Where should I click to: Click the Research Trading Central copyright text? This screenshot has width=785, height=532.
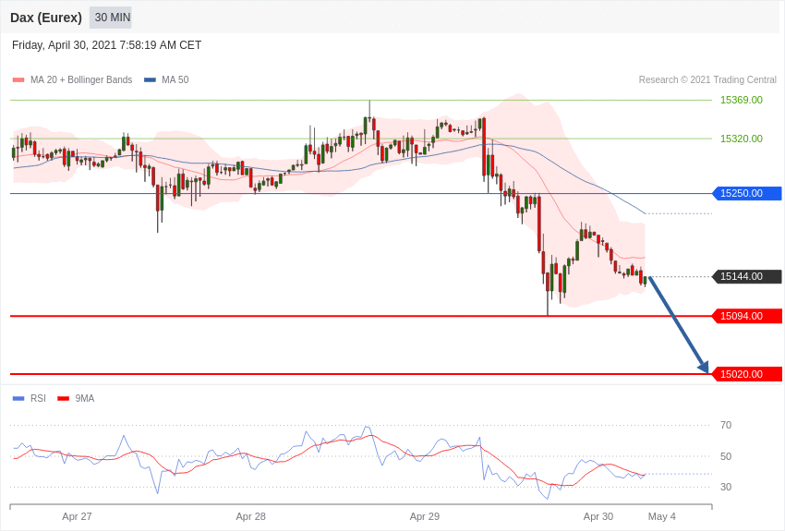[x=707, y=80]
